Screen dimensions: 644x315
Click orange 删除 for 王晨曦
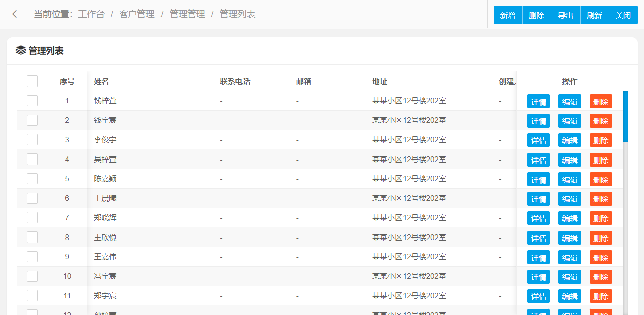click(601, 199)
